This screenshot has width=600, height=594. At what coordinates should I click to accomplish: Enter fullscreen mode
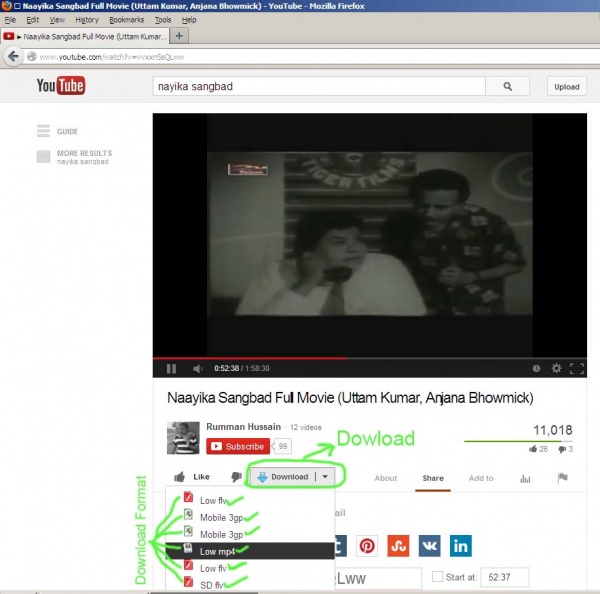577,368
